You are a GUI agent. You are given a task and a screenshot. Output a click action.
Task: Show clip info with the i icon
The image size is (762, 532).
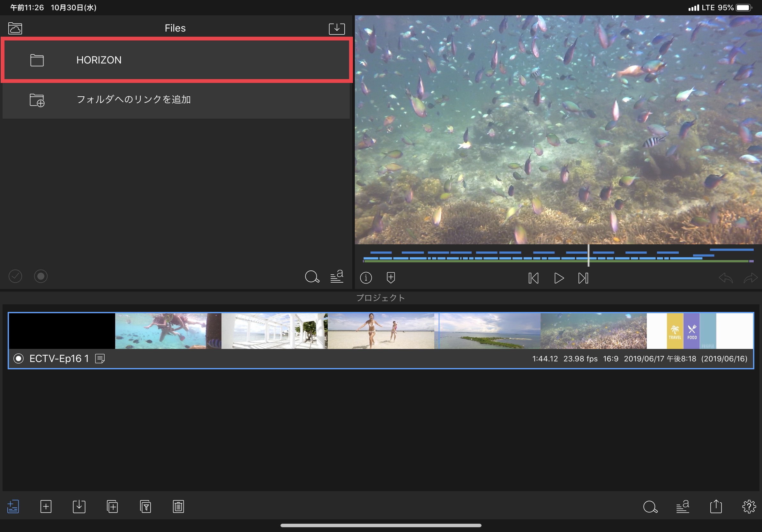[x=366, y=277]
